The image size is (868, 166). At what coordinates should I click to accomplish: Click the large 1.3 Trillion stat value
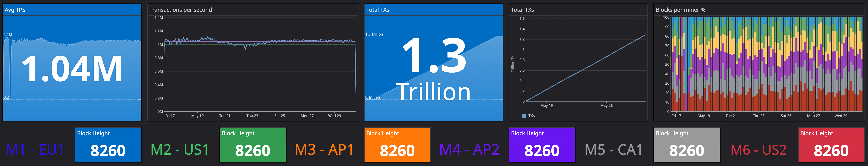(434, 69)
